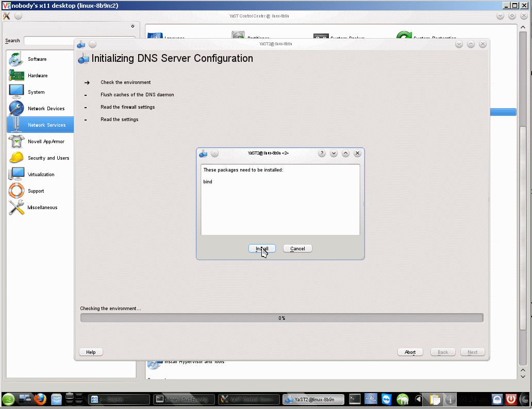Screen dimensions: 532x409
Task: Open the Hardware category icon
Action: [x=16, y=75]
